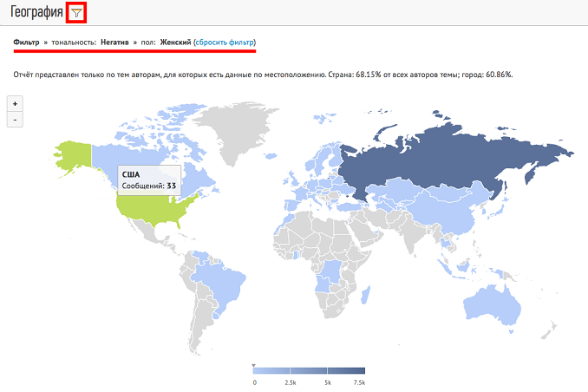The width and height of the screenshot is (588, 392).
Task: Click the Фильтр label in breadcrumb
Action: (x=26, y=42)
